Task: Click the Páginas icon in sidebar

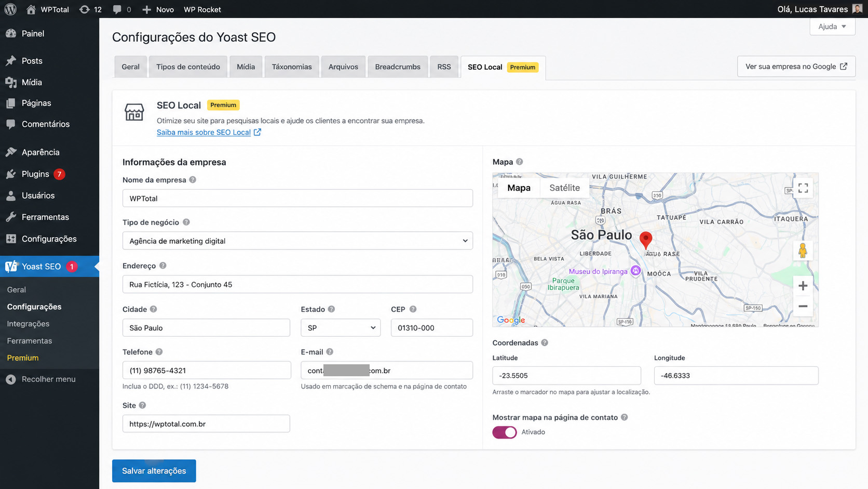Action: click(11, 103)
